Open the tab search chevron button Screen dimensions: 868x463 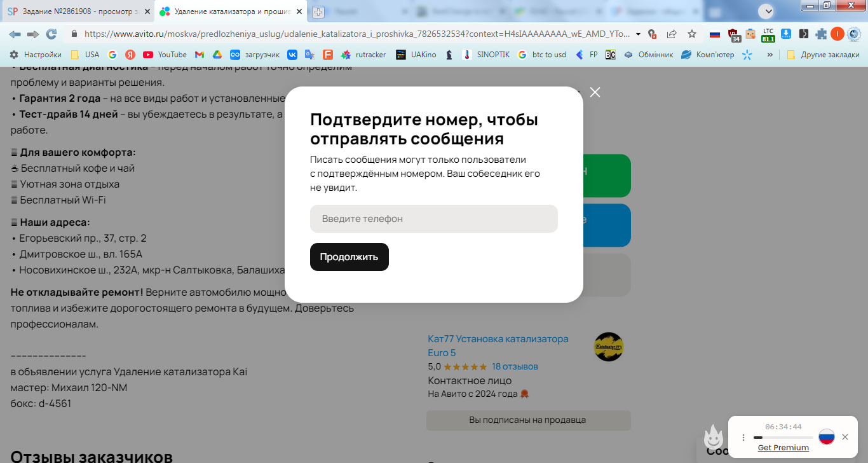point(767,11)
